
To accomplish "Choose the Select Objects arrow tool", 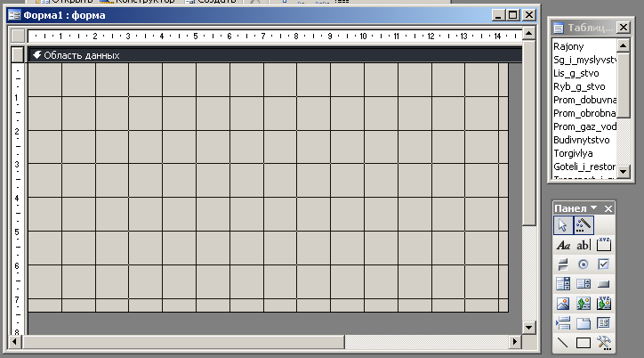I will pyautogui.click(x=563, y=225).
